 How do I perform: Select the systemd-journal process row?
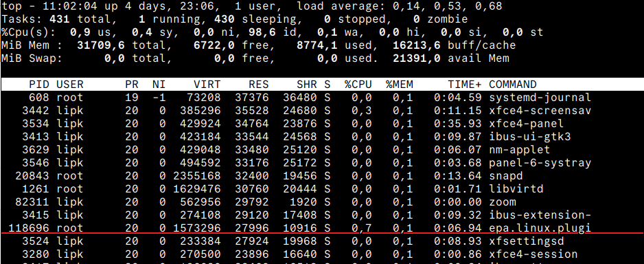[x=322, y=98]
